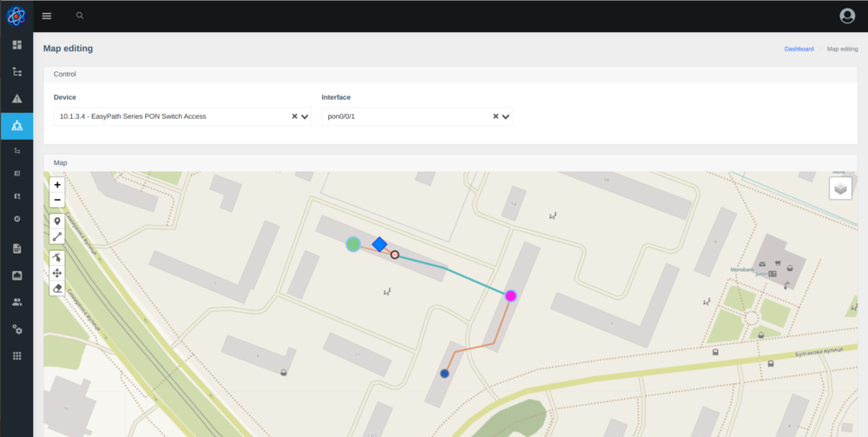Activate the edit layers tool

[x=57, y=258]
